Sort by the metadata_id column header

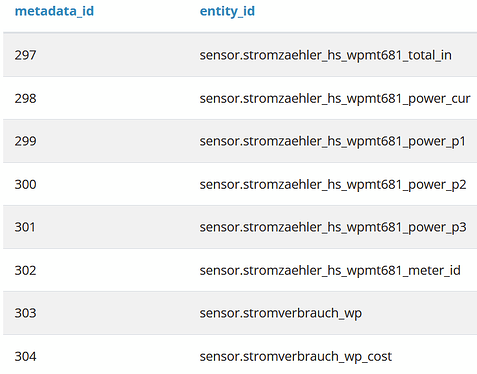[54, 11]
